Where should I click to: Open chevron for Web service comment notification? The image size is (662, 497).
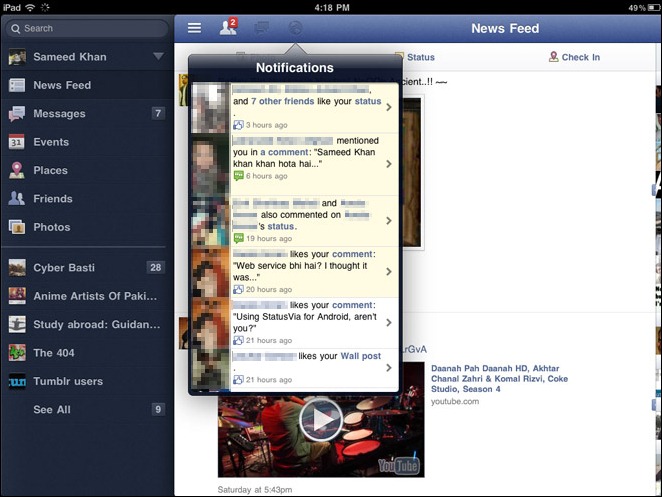[x=389, y=272]
